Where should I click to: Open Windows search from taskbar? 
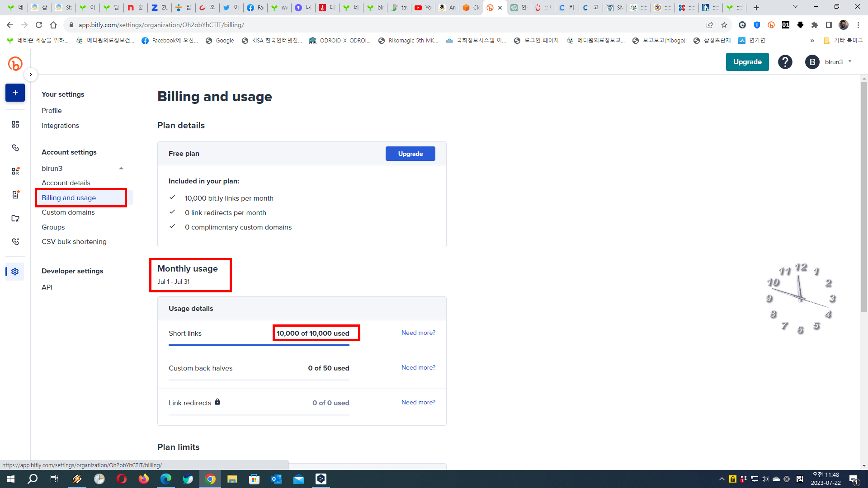click(33, 479)
